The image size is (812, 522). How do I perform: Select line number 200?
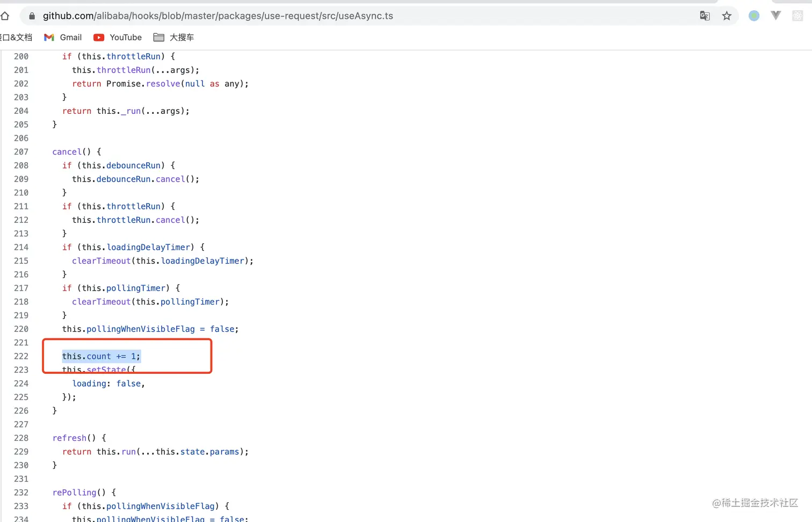click(x=21, y=56)
